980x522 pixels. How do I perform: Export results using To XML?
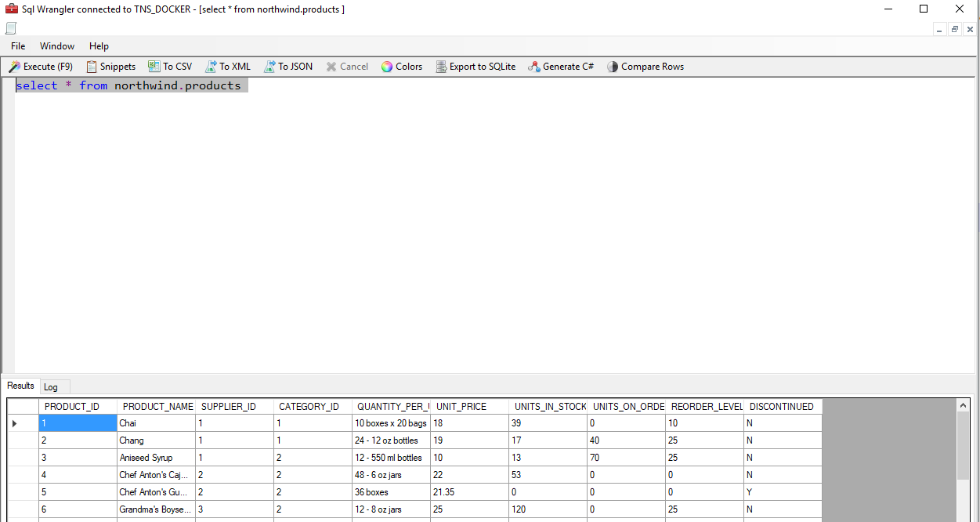click(x=228, y=67)
